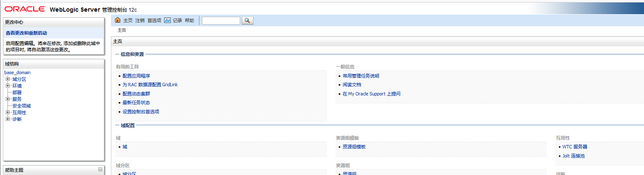Open 为 RAC 数据源配置 GridLink link
The image size is (644, 175).
(150, 85)
